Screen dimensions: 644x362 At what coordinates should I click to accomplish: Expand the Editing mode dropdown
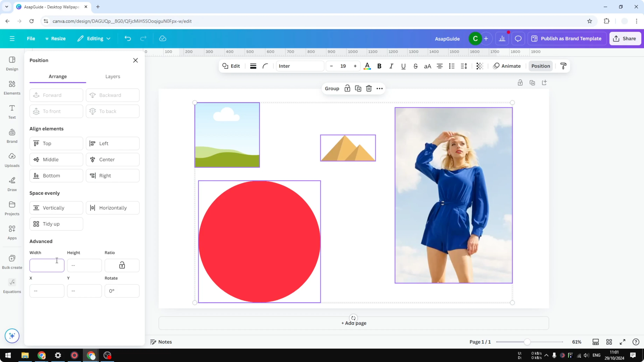coord(94,38)
